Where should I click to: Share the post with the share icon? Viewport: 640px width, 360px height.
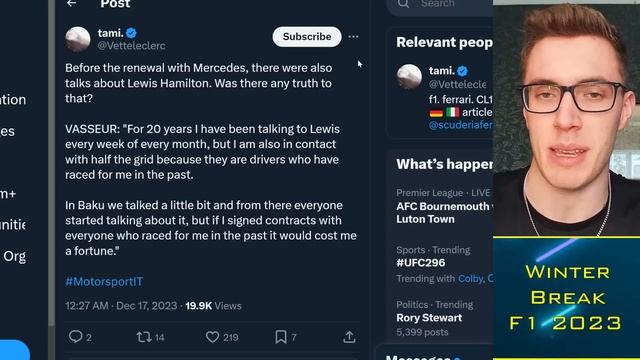pyautogui.click(x=349, y=337)
